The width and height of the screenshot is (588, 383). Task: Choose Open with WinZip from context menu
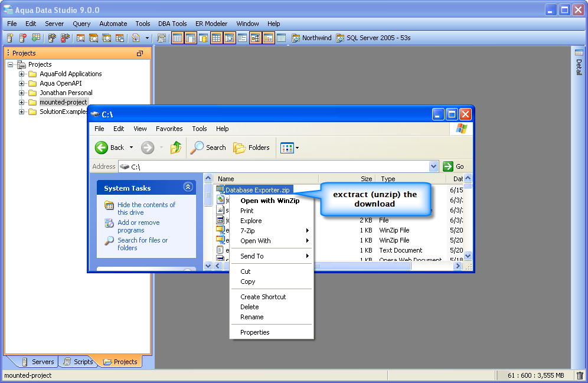click(x=272, y=201)
